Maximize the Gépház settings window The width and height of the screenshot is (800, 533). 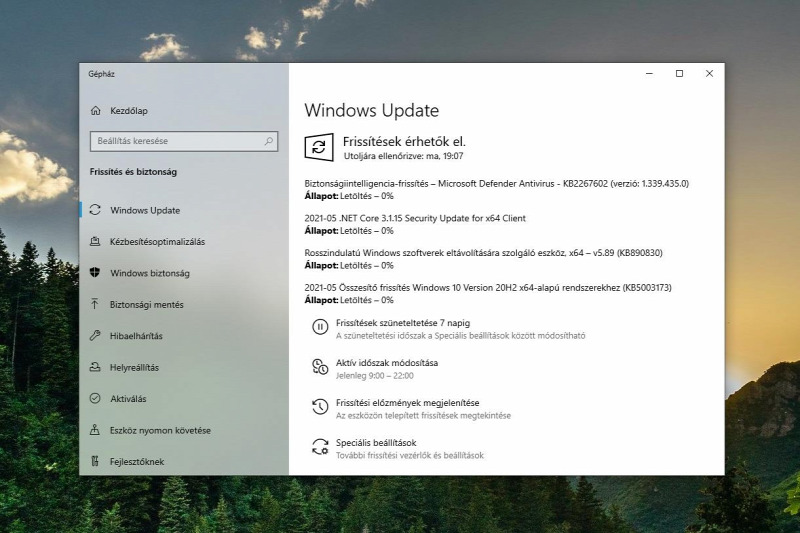click(x=679, y=73)
